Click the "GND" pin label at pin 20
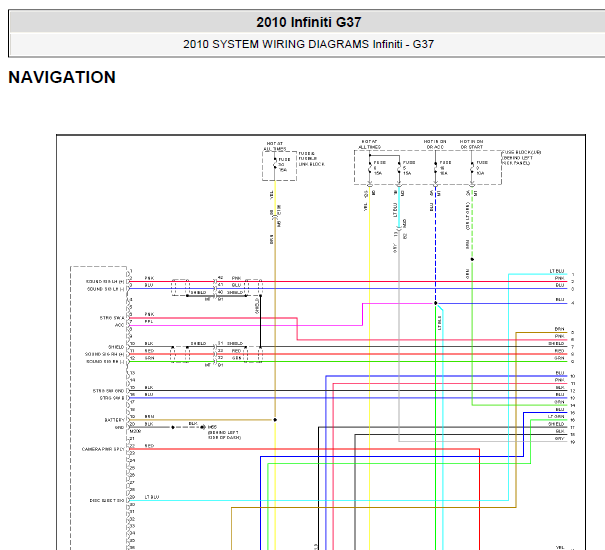Image resolution: width=605 pixels, height=550 pixels. [x=120, y=427]
